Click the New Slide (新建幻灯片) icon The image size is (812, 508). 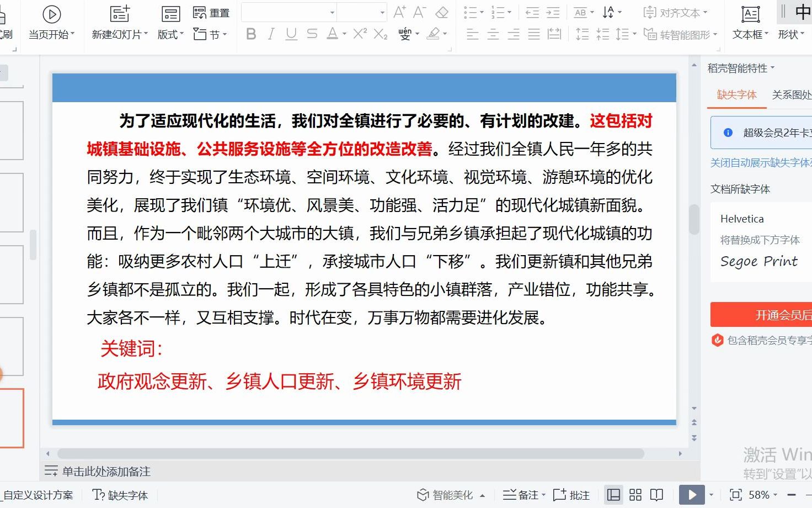click(120, 14)
